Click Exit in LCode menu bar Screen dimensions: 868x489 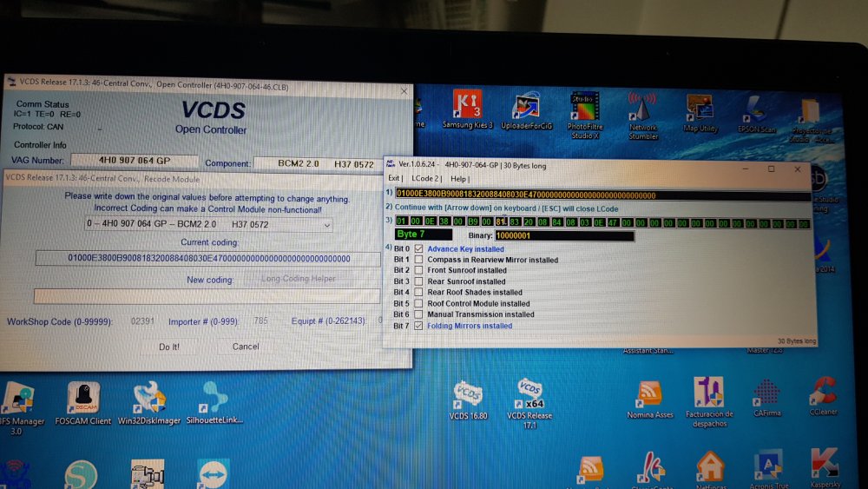coord(394,178)
